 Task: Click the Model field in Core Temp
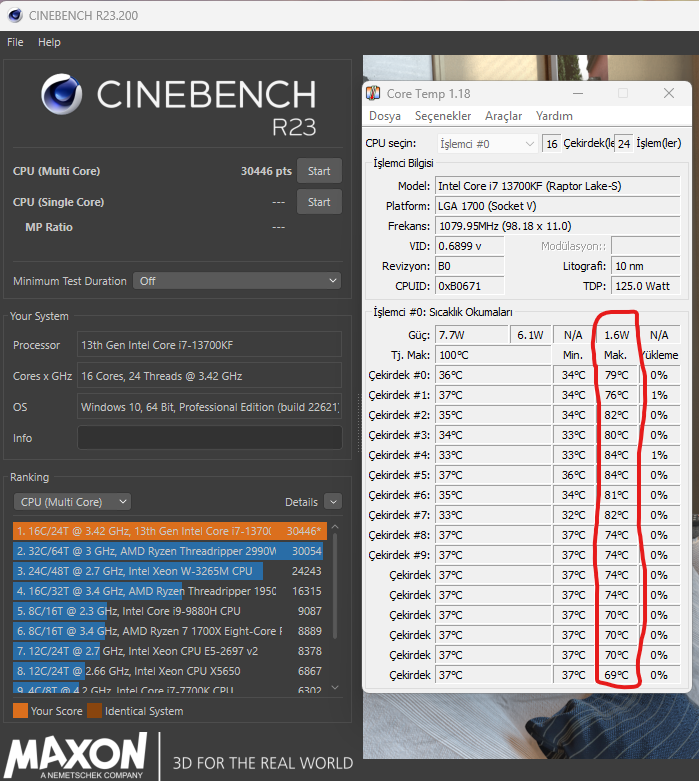point(558,186)
